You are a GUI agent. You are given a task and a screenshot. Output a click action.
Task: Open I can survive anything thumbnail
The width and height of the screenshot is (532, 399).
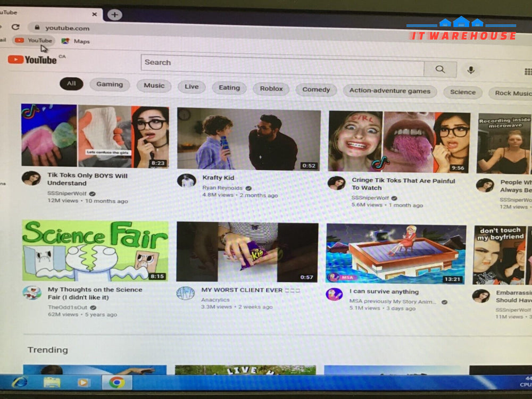[396, 254]
